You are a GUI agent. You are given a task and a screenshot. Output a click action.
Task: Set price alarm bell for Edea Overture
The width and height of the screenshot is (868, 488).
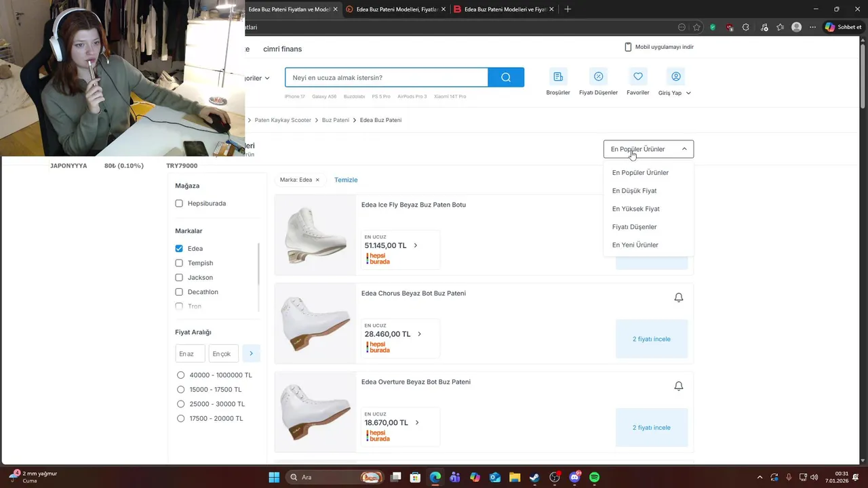coord(678,386)
